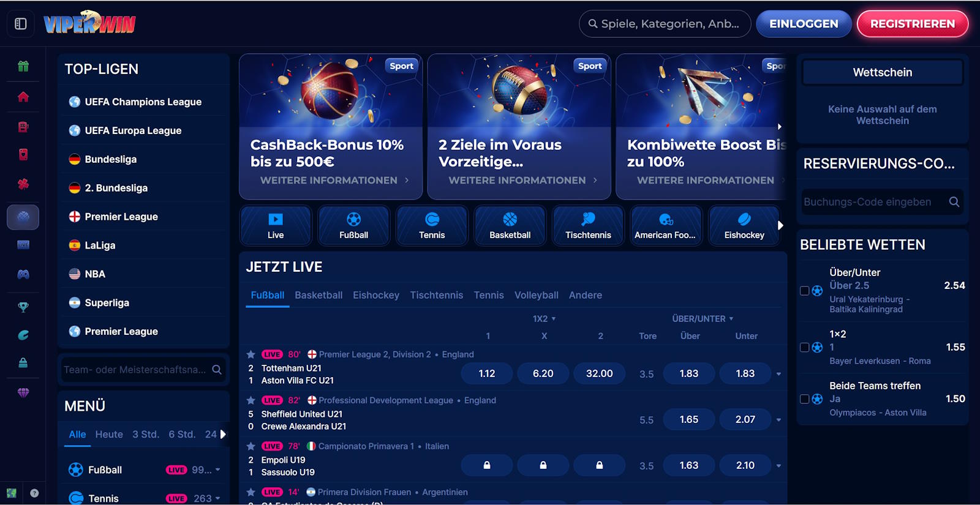The width and height of the screenshot is (980, 505).
Task: Open the Tischtennis category tile
Action: (x=588, y=225)
